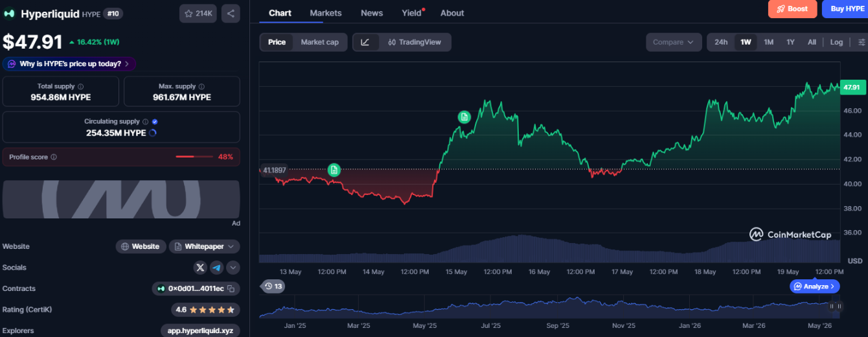
Task: Select the 1Y time range
Action: 790,42
